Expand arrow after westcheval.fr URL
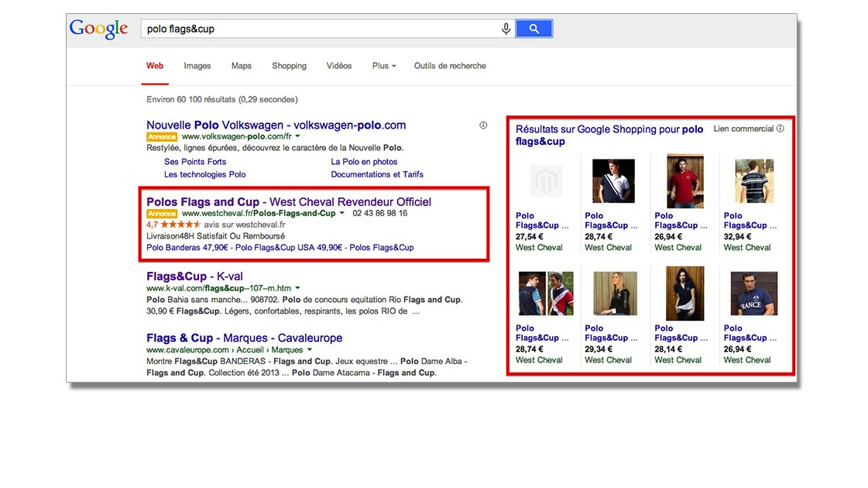The width and height of the screenshot is (868, 488). (x=342, y=213)
